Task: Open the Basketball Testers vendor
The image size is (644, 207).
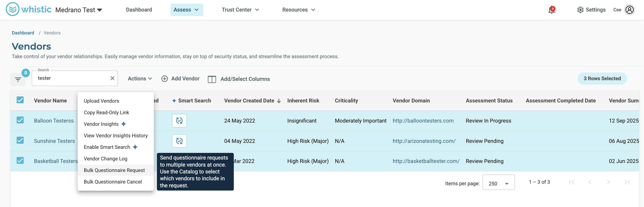Action: 56,161
